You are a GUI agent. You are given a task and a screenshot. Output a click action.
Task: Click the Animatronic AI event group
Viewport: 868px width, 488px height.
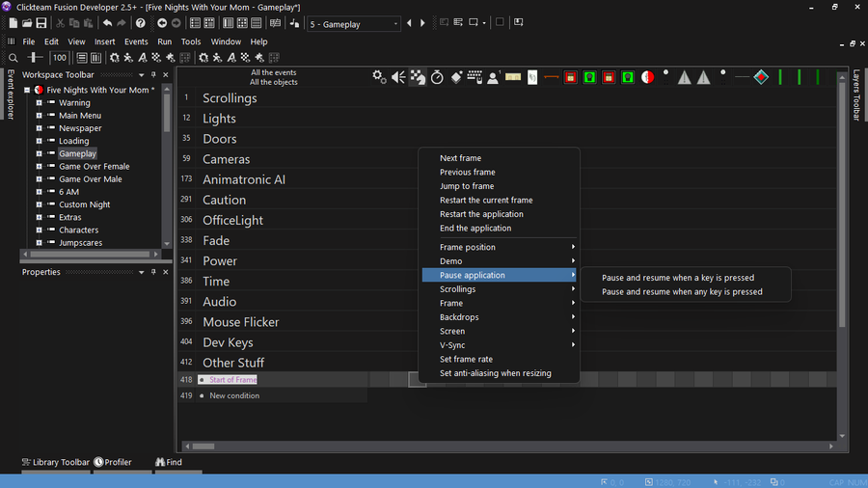click(244, 179)
